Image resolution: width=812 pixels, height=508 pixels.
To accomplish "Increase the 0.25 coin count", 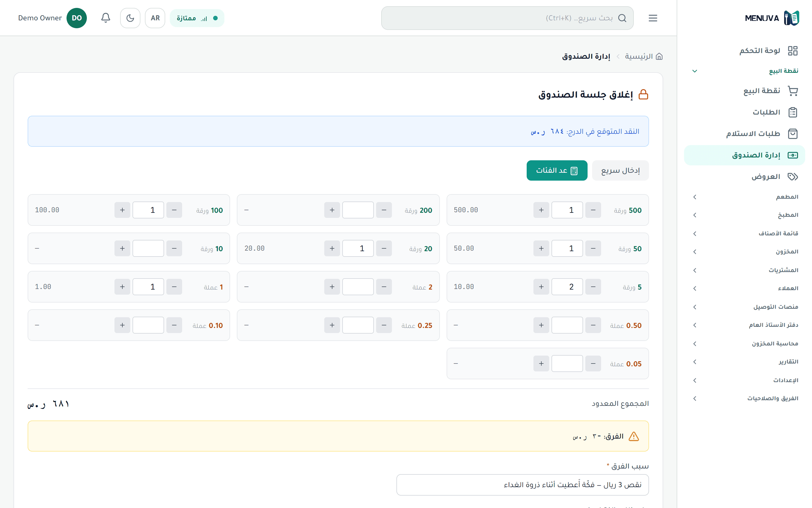I will pos(332,325).
